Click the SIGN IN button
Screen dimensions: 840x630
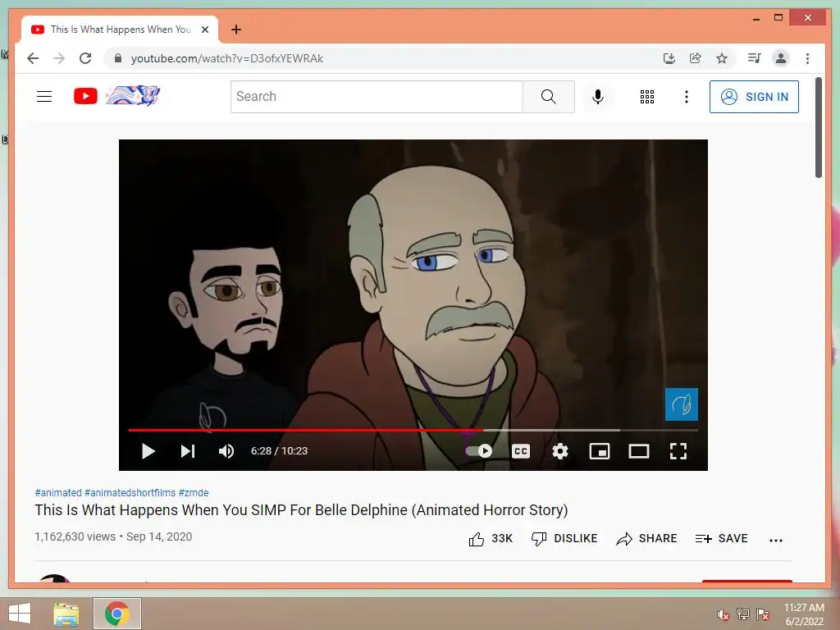pyautogui.click(x=754, y=97)
